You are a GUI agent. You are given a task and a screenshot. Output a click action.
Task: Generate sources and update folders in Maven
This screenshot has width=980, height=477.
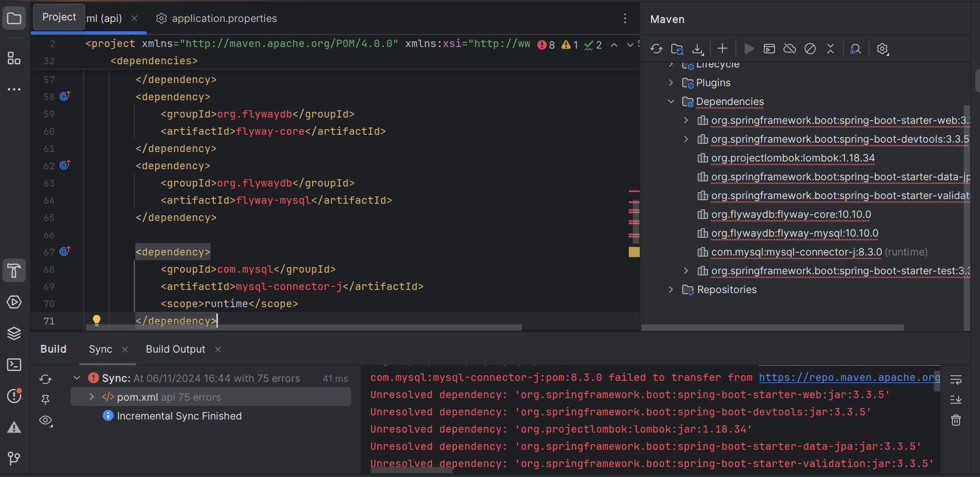(x=677, y=49)
